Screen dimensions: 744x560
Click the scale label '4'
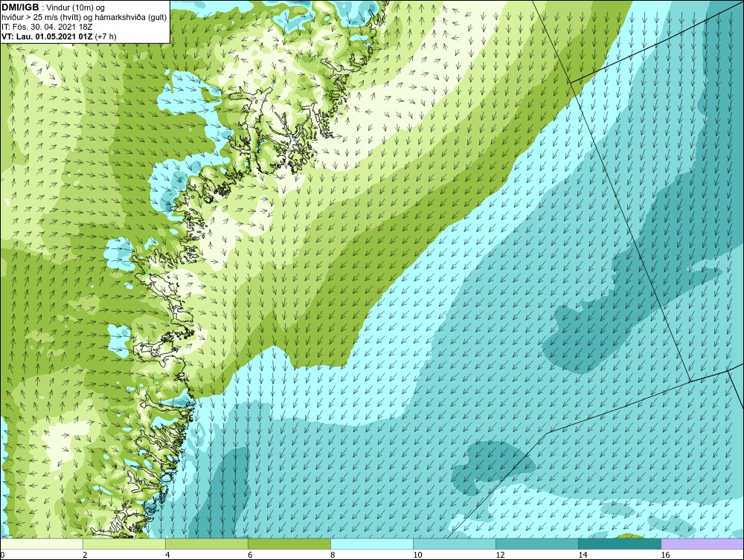pos(168,555)
